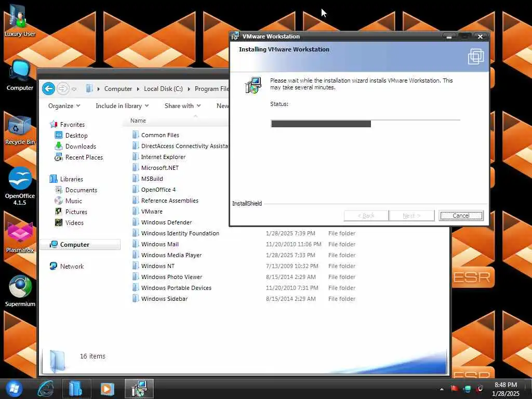Select the VMware installer taskbar button
This screenshot has height=399, width=532.
[139, 389]
